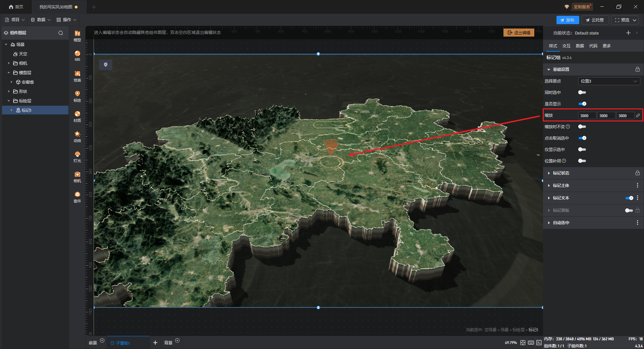644x349 pixels.
Task: Click the search icon in 组件图层 panel
Action: click(61, 33)
